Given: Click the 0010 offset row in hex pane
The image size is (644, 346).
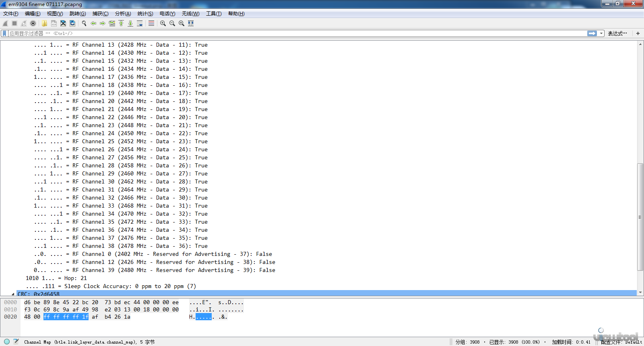Looking at the screenshot, I should (10, 309).
